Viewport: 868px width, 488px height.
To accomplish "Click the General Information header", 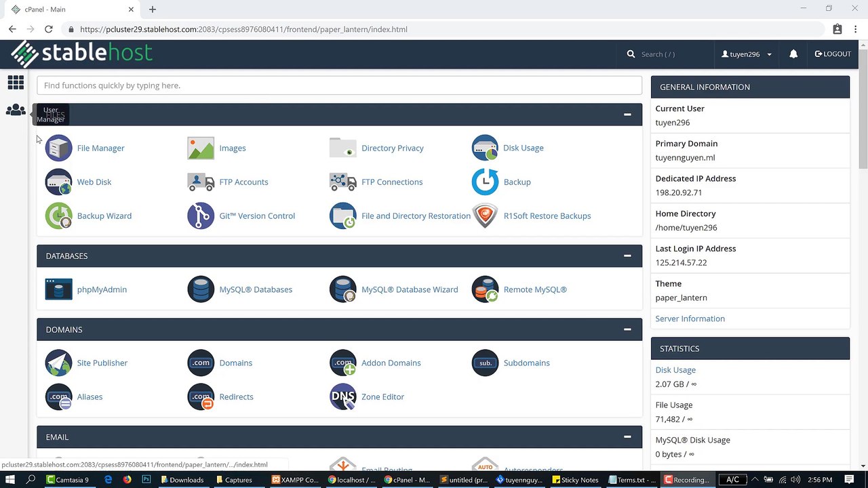I will click(x=750, y=87).
